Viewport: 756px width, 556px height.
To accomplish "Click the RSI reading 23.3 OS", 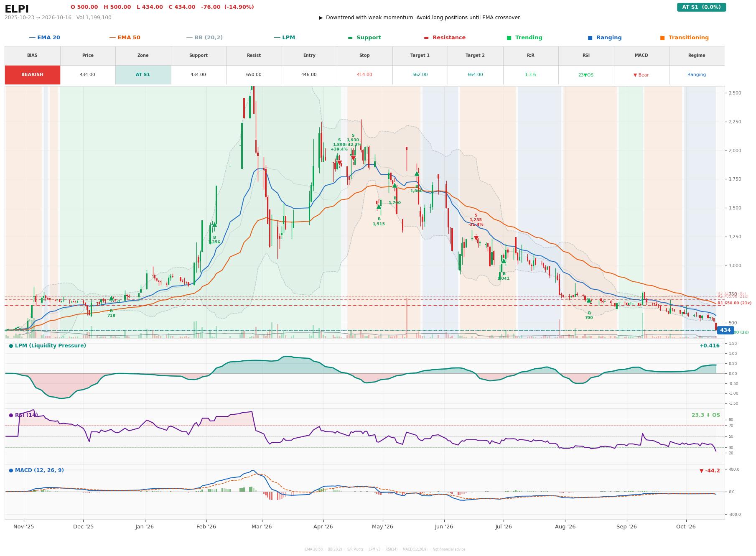I will click(x=706, y=415).
